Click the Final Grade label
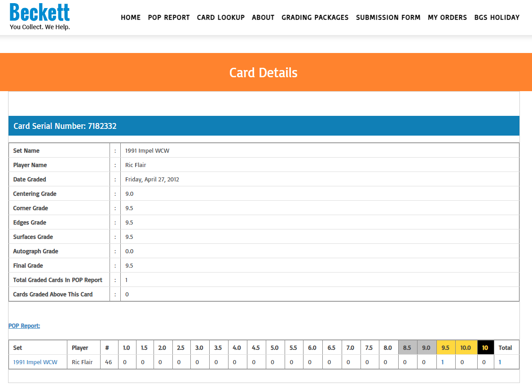532x392 pixels. click(x=28, y=266)
